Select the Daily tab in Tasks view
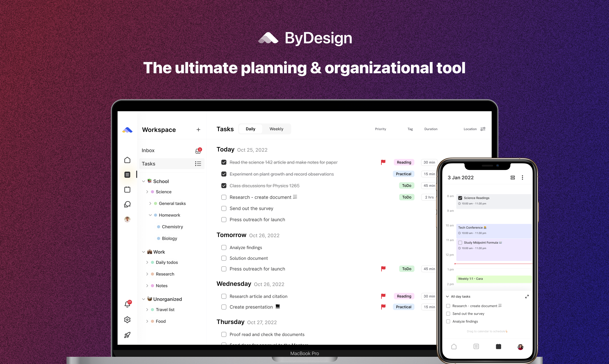 point(251,129)
